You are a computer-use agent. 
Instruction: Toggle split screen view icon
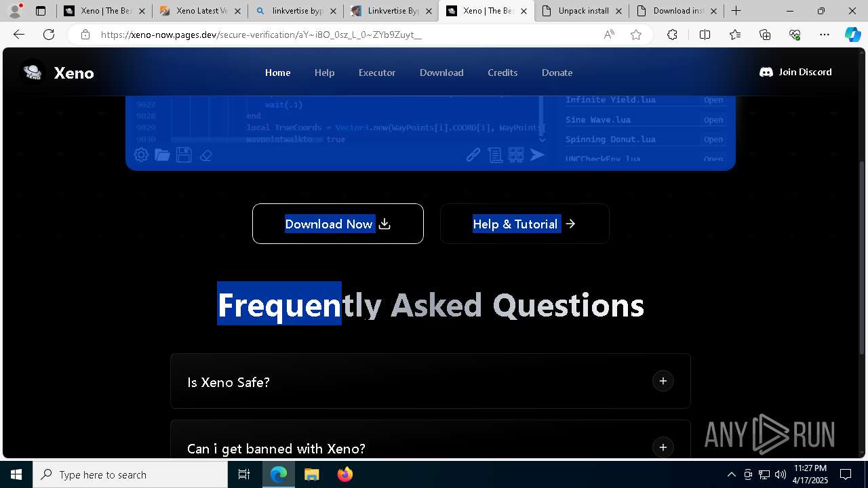click(x=705, y=35)
